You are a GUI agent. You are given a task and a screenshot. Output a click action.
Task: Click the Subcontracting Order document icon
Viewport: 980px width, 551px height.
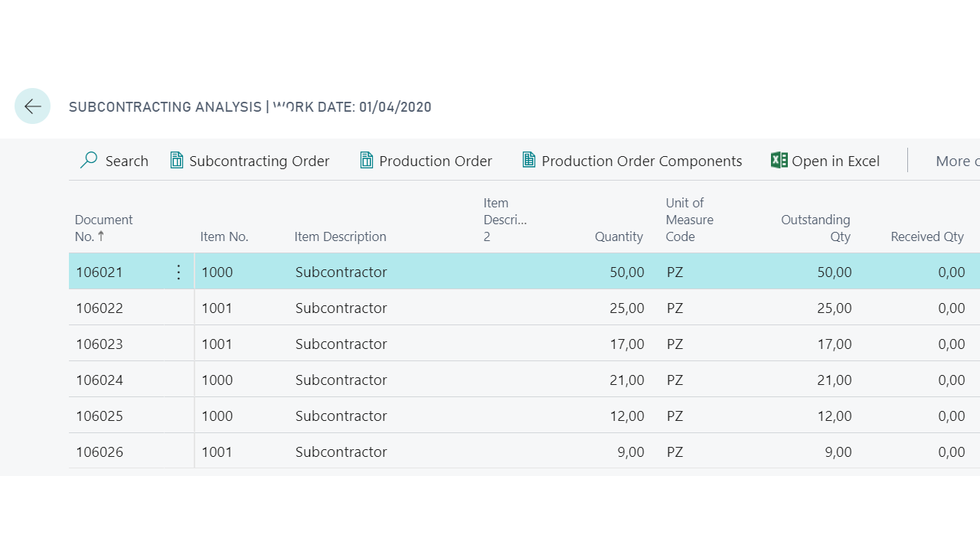(177, 160)
